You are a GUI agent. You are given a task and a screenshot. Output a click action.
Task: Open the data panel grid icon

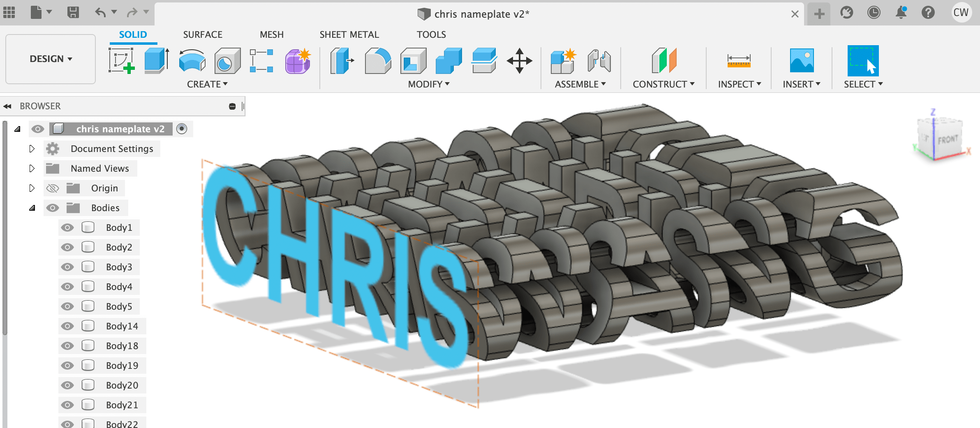tap(9, 13)
